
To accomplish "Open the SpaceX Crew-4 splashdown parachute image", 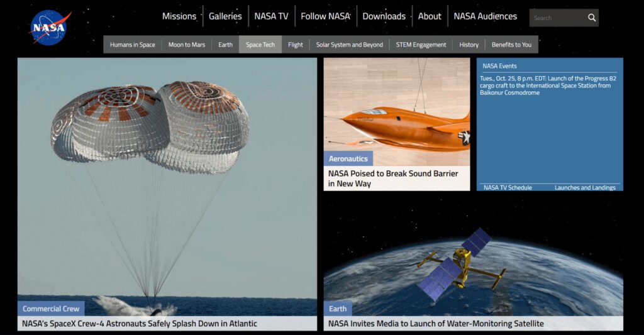I will pyautogui.click(x=167, y=179).
